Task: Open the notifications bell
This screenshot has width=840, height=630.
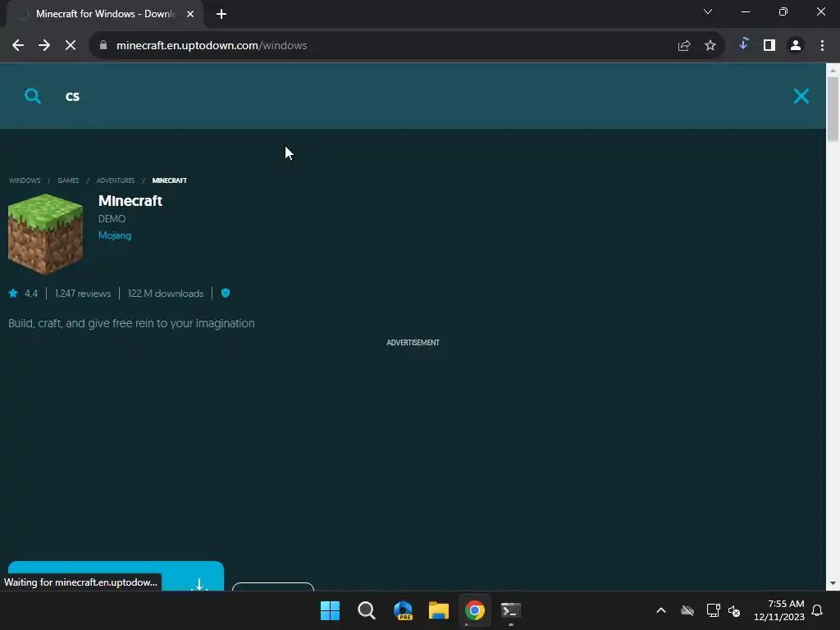Action: (x=818, y=610)
